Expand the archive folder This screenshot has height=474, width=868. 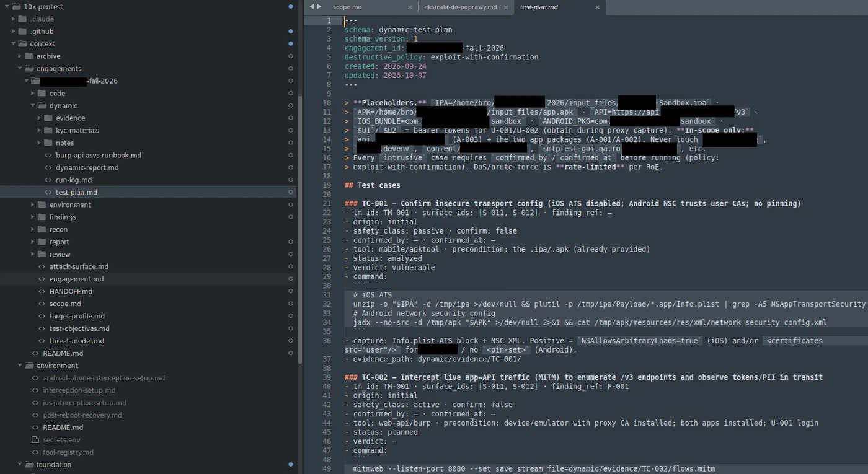coord(20,56)
